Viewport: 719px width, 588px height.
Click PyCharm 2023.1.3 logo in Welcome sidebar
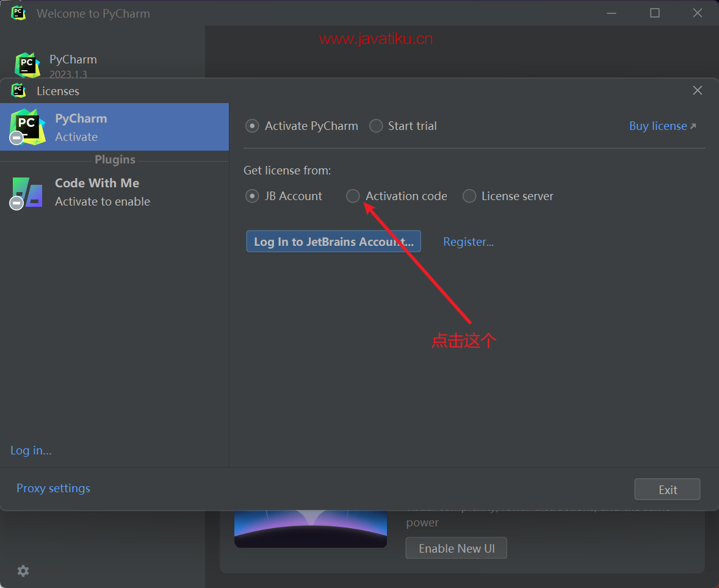27,65
